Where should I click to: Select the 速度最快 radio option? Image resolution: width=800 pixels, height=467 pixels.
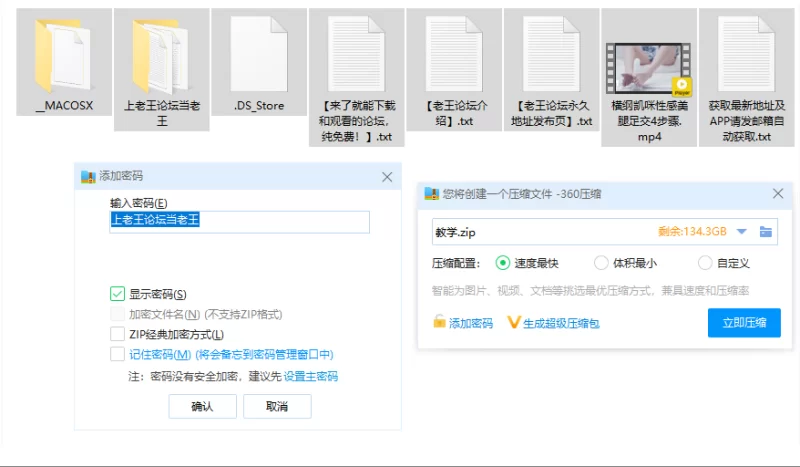pos(503,263)
